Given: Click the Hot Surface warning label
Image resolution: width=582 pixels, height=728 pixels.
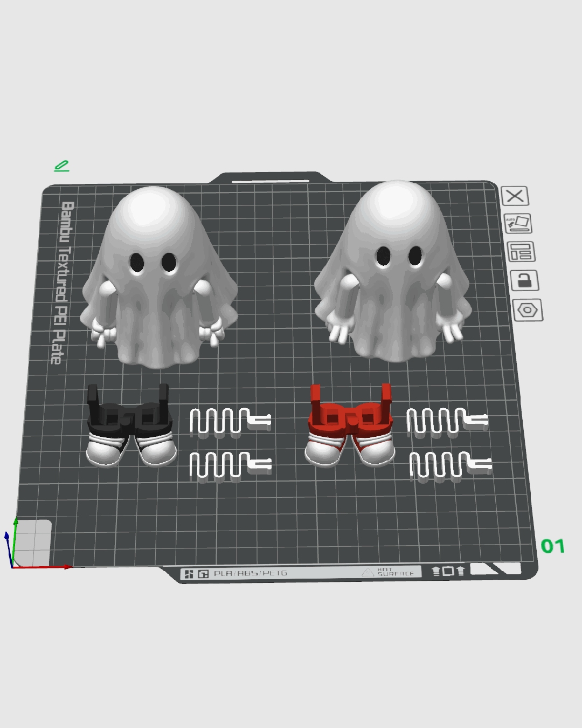Looking at the screenshot, I should [389, 572].
